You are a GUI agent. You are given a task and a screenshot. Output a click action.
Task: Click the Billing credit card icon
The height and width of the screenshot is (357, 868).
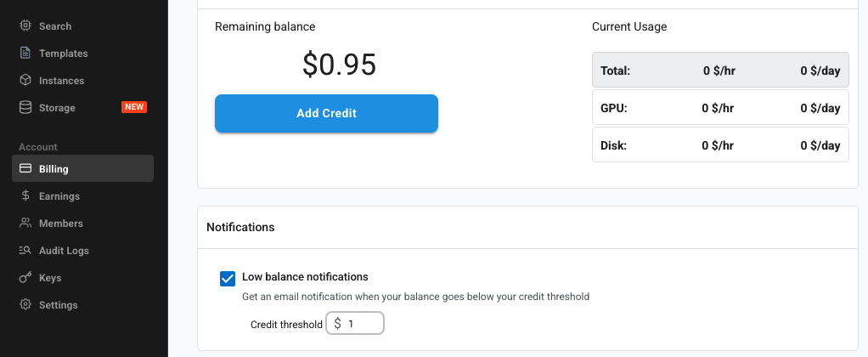tap(25, 169)
